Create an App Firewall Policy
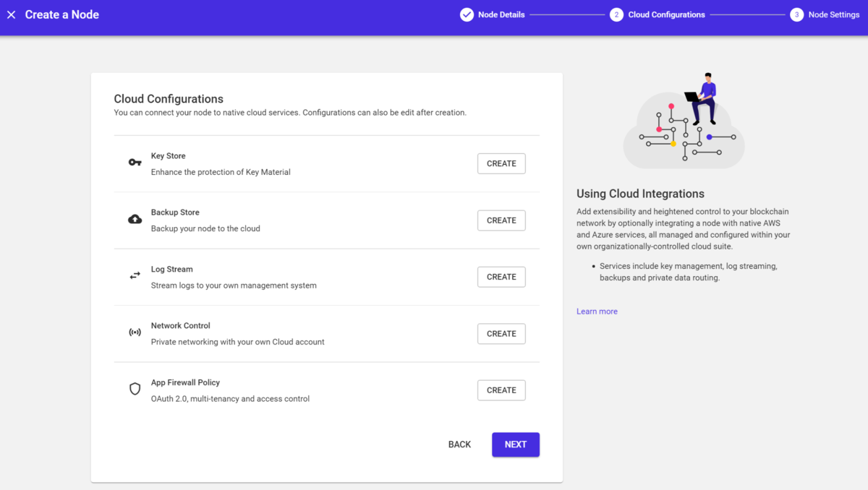 501,390
